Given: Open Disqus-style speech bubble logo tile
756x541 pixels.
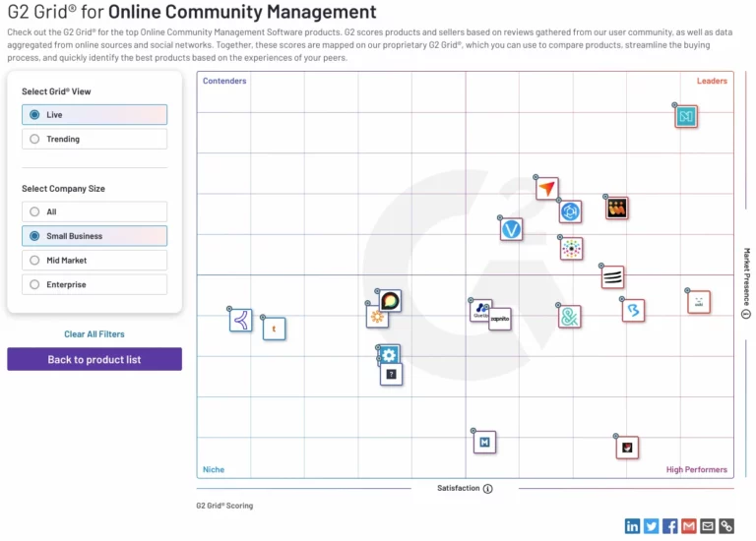Looking at the screenshot, I should tap(390, 301).
